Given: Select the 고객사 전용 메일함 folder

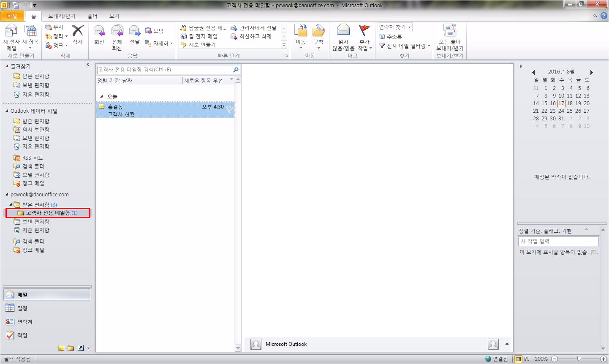Looking at the screenshot, I should (48, 213).
